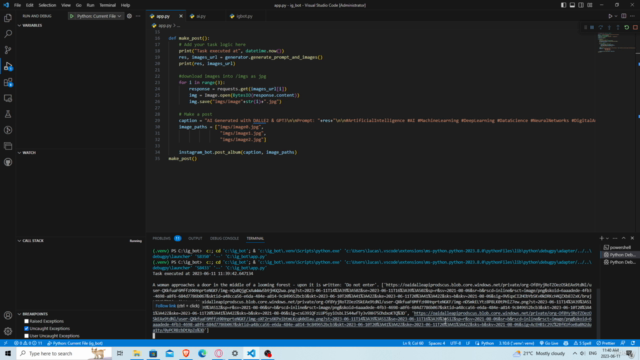Enable the Raised Exceptions breakpoint checkbox
This screenshot has height=360, width=640.
27,321
